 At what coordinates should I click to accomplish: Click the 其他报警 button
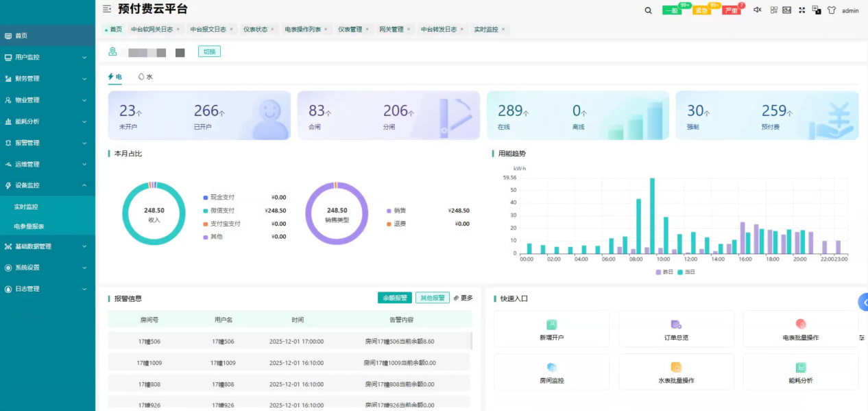[x=432, y=298]
